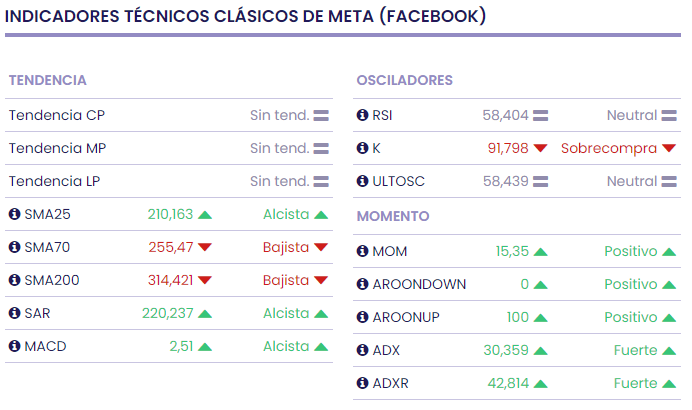Click the info icon beside SMA70

15,247
